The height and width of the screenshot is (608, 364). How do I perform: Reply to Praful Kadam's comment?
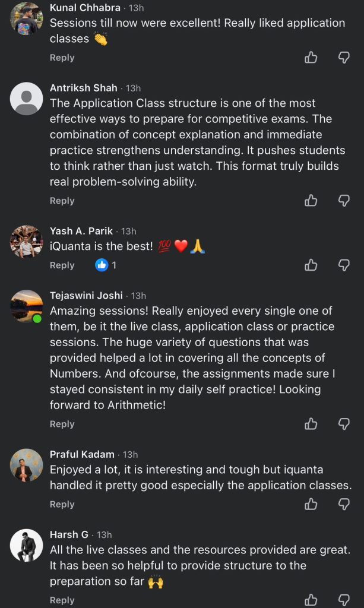(62, 504)
